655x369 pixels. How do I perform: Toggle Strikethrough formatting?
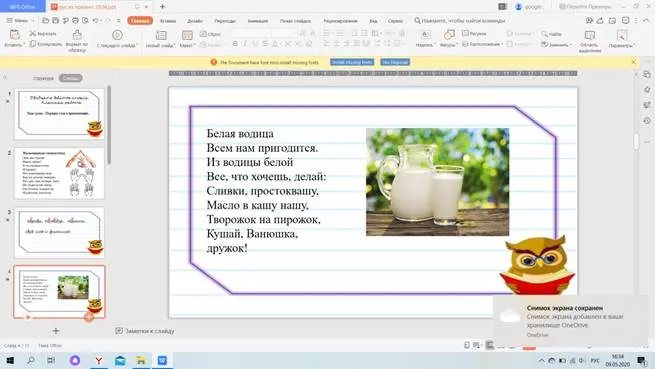point(265,44)
